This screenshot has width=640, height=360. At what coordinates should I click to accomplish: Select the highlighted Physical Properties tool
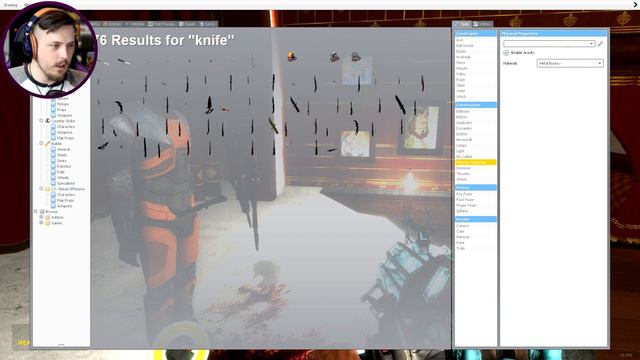pyautogui.click(x=476, y=162)
